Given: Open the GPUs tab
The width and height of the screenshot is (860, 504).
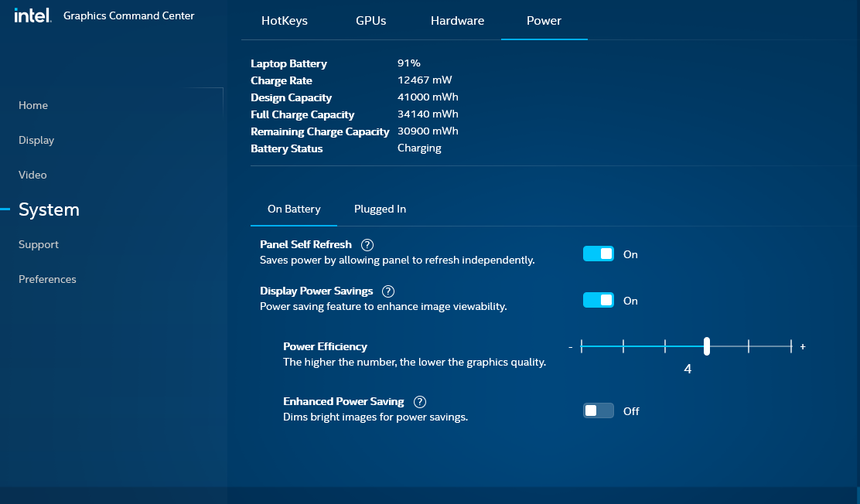Looking at the screenshot, I should [x=370, y=21].
